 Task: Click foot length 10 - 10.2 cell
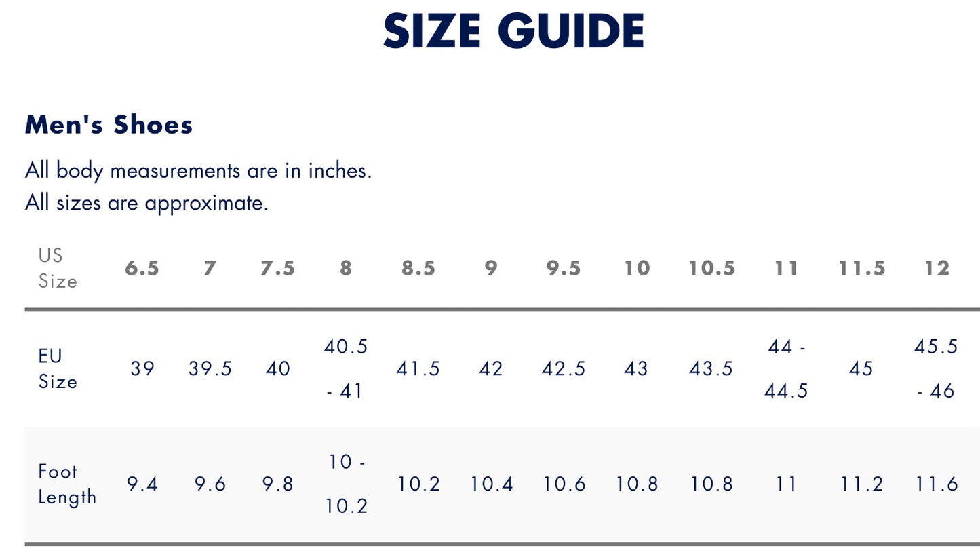347,484
